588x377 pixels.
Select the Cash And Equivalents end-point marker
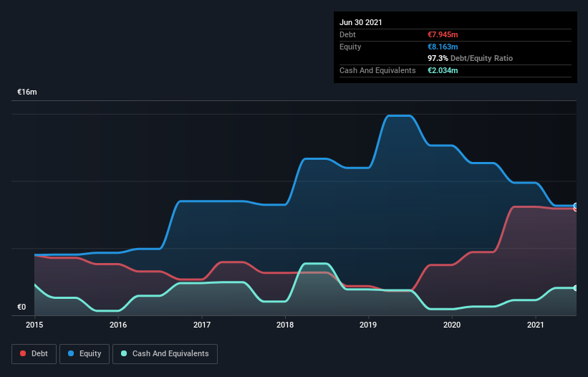click(x=576, y=288)
